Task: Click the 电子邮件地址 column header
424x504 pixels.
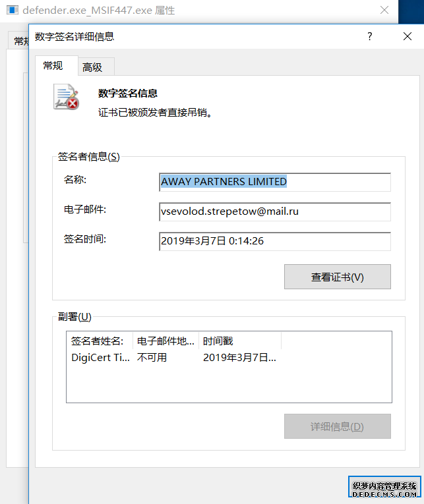Action: point(166,341)
